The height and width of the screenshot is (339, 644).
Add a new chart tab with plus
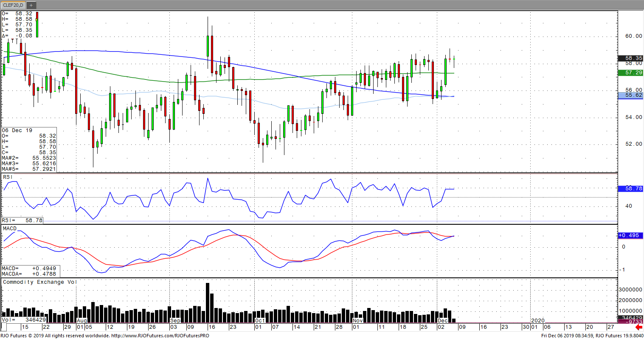(31, 5)
